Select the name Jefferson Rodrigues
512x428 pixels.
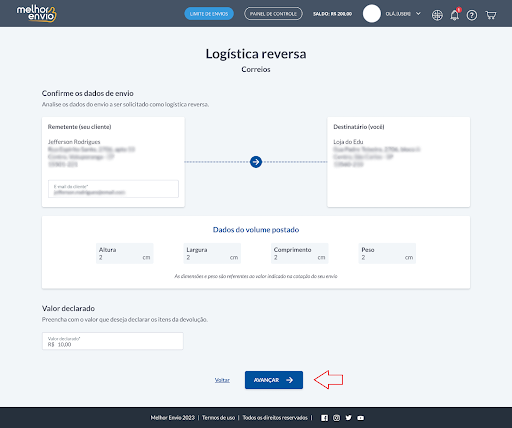pos(74,142)
